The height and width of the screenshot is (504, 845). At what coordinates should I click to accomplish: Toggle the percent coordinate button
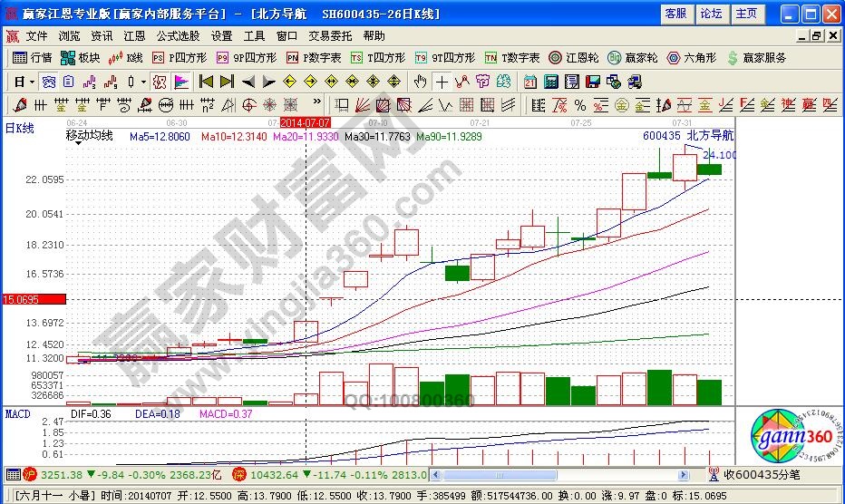point(579,104)
